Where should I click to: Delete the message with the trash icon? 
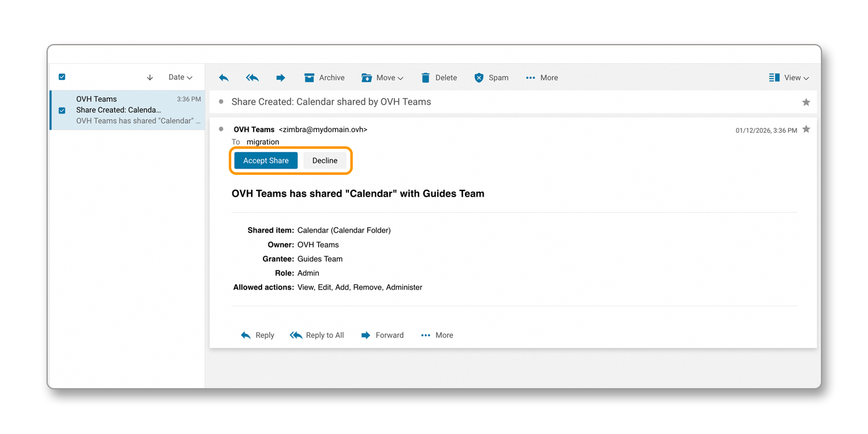click(x=439, y=77)
